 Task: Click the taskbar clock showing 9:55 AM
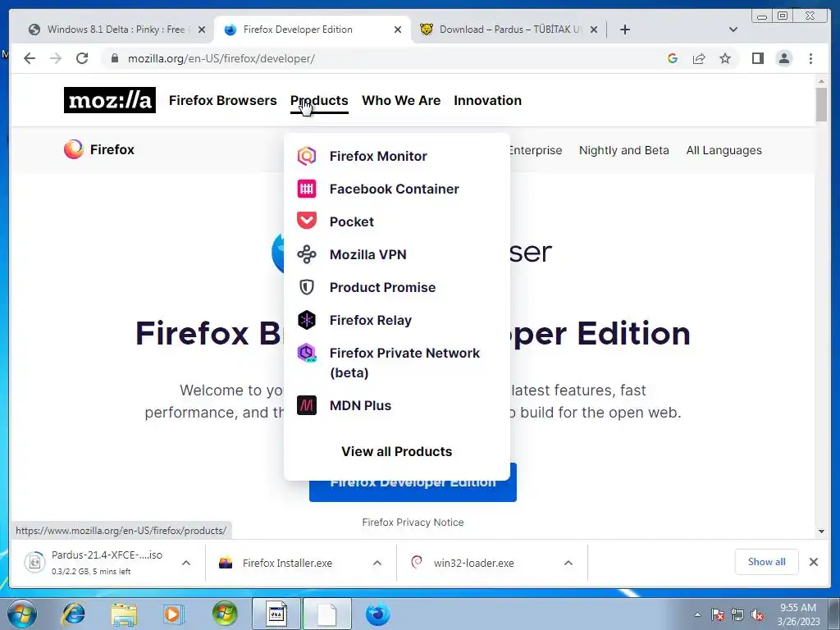tap(798, 614)
